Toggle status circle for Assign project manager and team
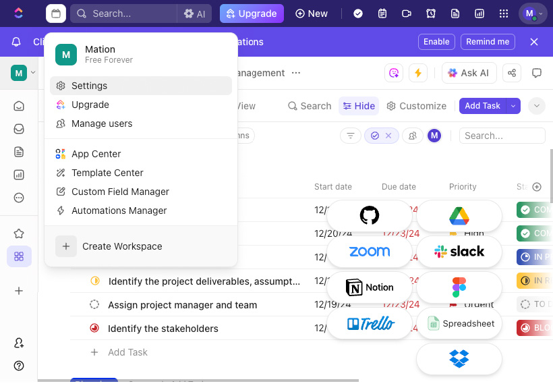This screenshot has height=392, width=553. click(94, 304)
